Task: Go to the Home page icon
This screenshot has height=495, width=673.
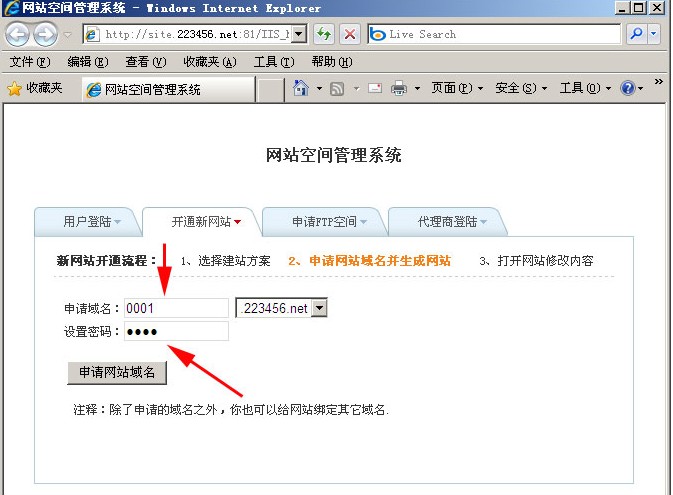Action: coord(301,88)
